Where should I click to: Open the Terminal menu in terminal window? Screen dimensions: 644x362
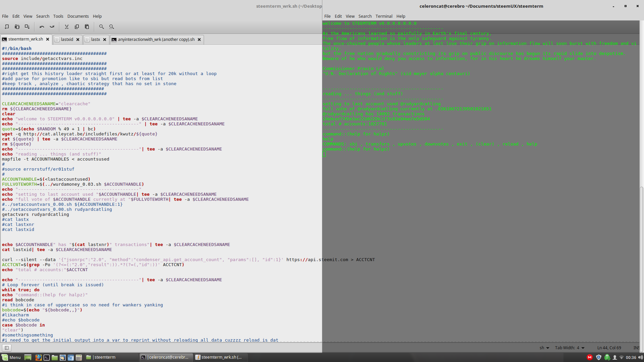(x=384, y=16)
